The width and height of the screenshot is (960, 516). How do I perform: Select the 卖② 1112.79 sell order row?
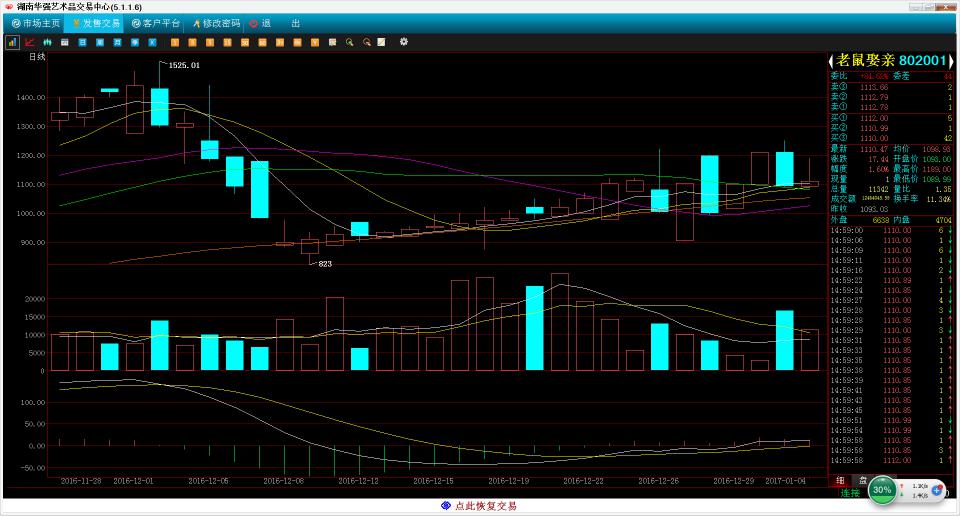tap(891, 97)
